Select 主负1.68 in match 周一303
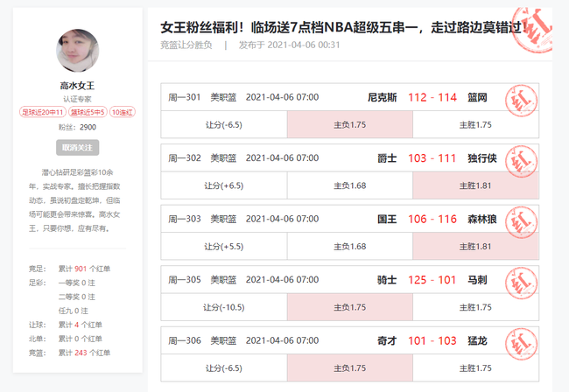Image resolution: width=569 pixels, height=392 pixels. pos(350,247)
